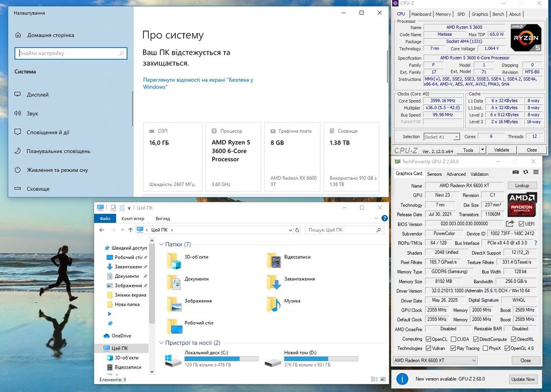This screenshot has height=392, width=551.
Task: Click the Explorer address bar refresh icon
Action: [297, 230]
